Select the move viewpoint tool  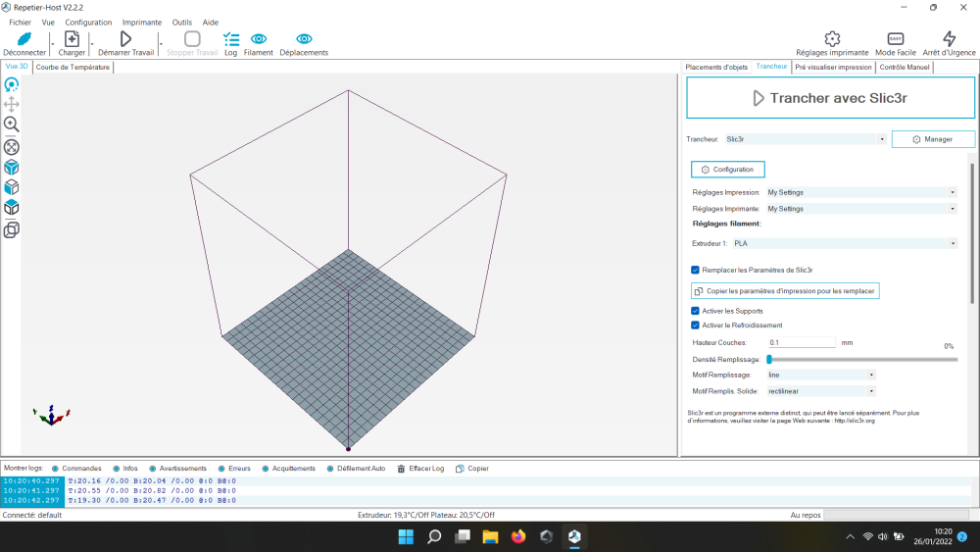tap(11, 104)
